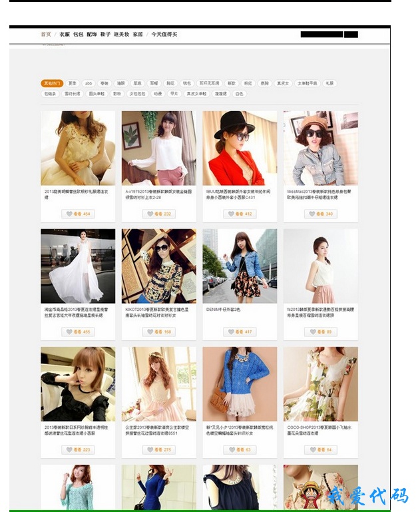Open the 衣服 category
The image size is (420, 512).
[65, 34]
